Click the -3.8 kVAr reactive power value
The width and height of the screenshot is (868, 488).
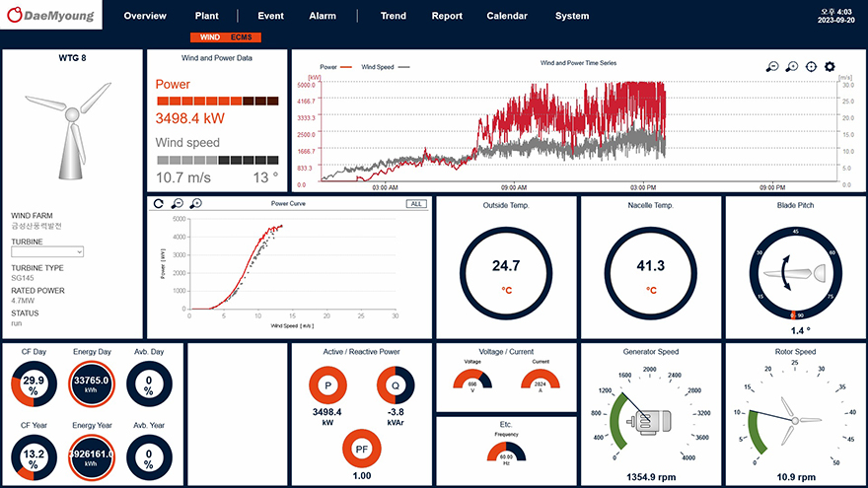[x=396, y=417]
